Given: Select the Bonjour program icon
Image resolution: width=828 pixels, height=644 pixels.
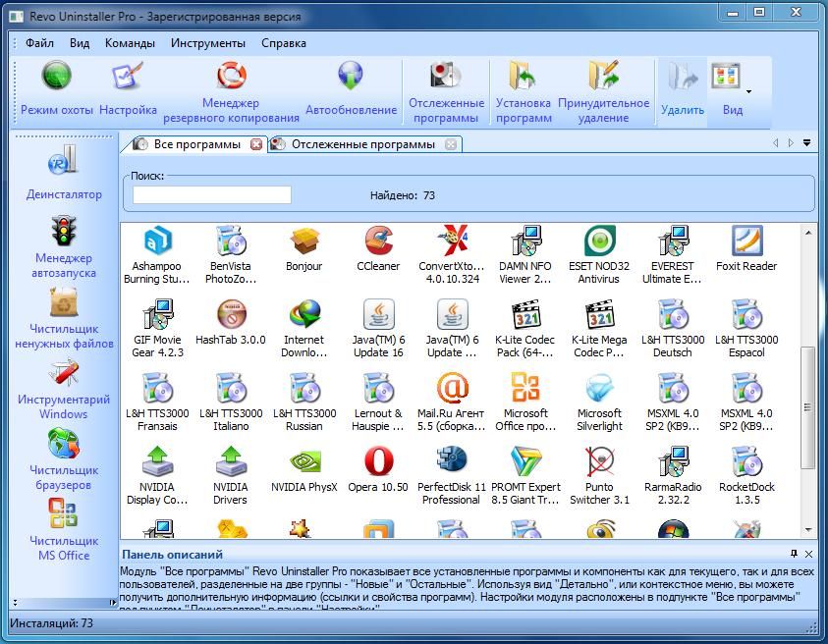Looking at the screenshot, I should point(304,241).
